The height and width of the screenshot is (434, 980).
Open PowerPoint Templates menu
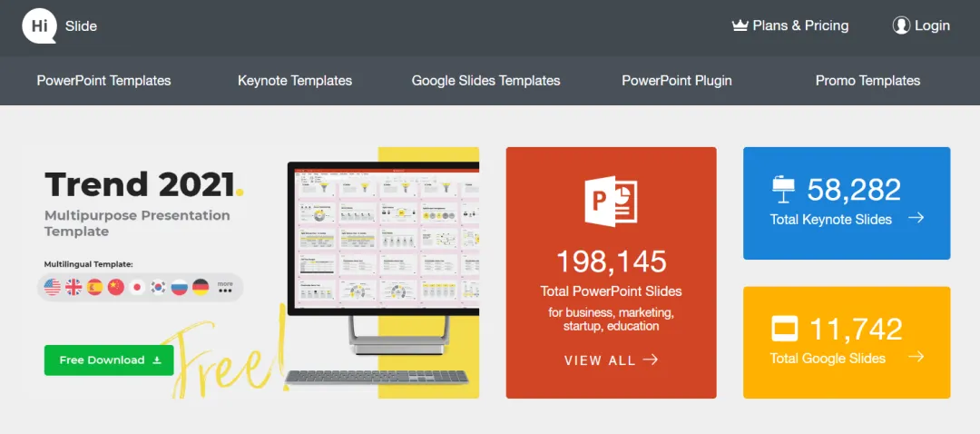(x=103, y=81)
